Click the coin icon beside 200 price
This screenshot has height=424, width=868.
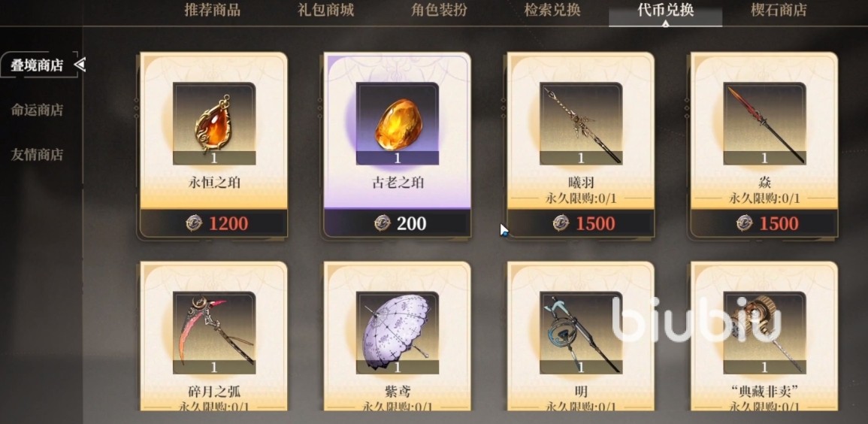pos(382,223)
